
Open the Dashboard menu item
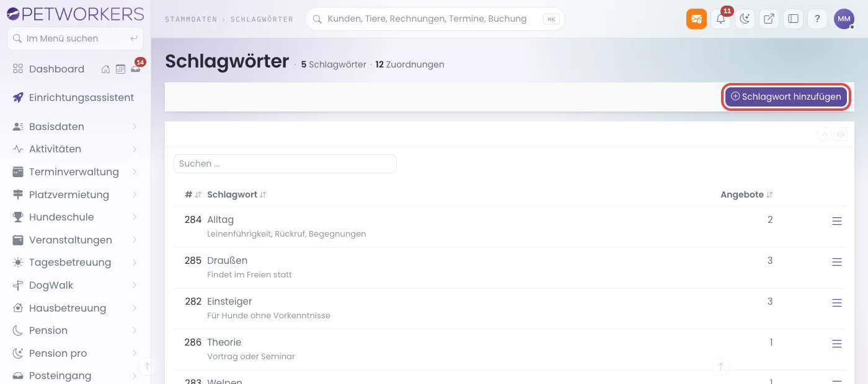coord(56,69)
